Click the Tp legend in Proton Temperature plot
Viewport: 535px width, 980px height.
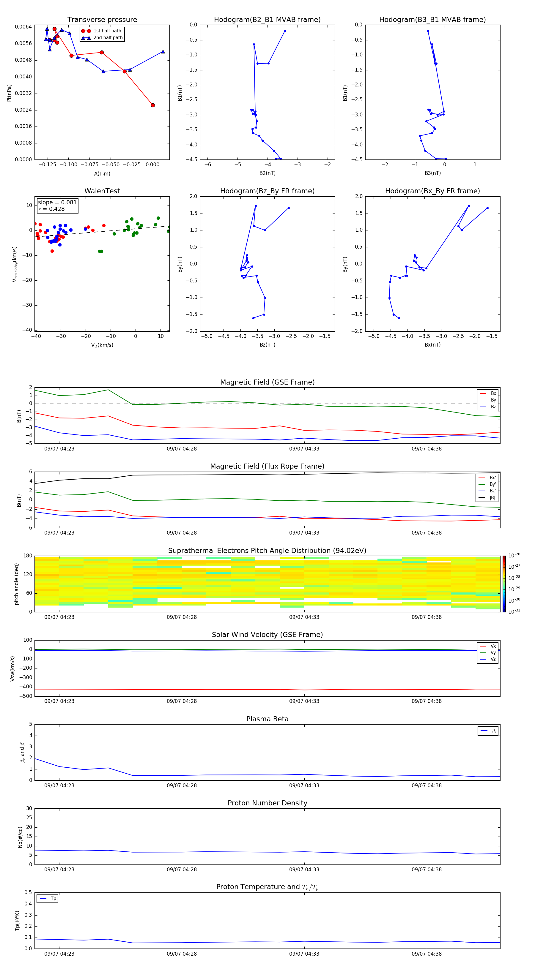tap(48, 899)
